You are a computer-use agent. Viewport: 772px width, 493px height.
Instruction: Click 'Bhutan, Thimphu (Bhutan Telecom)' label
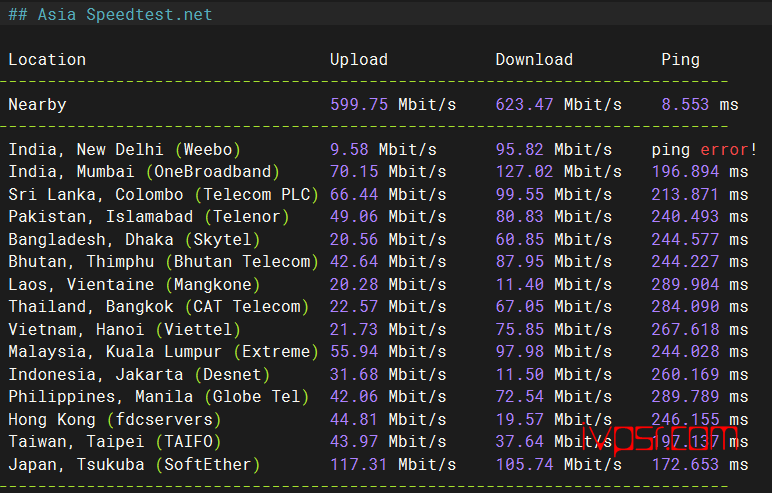(163, 262)
